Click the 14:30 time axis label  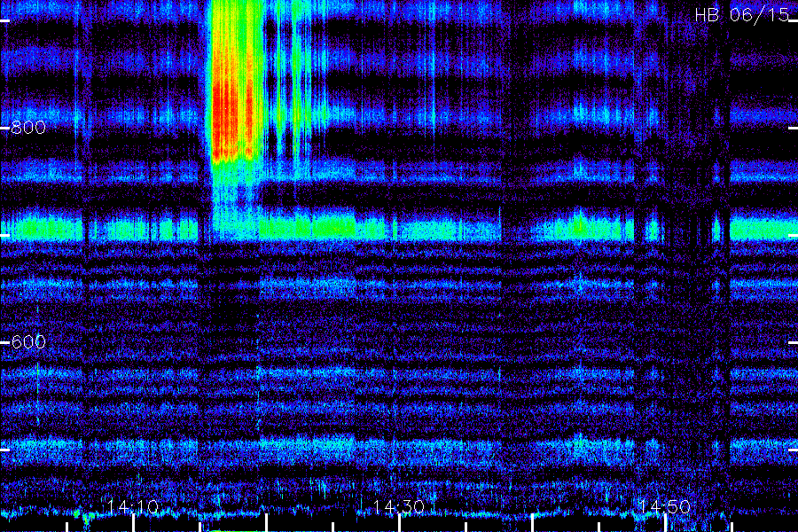[x=399, y=506]
